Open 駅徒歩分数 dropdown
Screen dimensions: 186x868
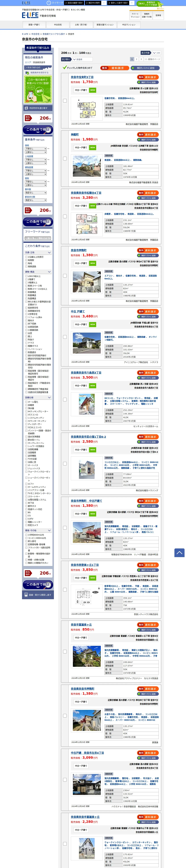[35, 200]
